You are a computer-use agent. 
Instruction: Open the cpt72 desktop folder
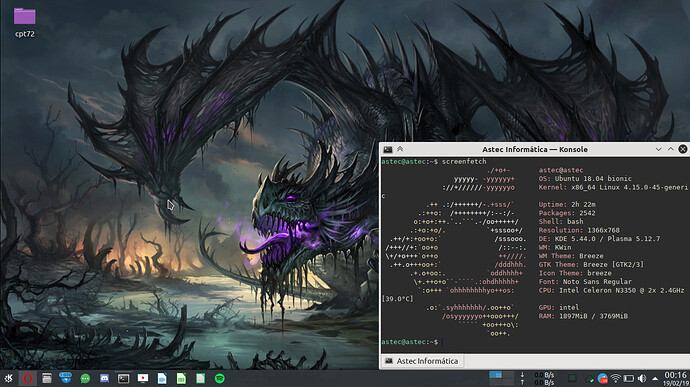pos(25,22)
